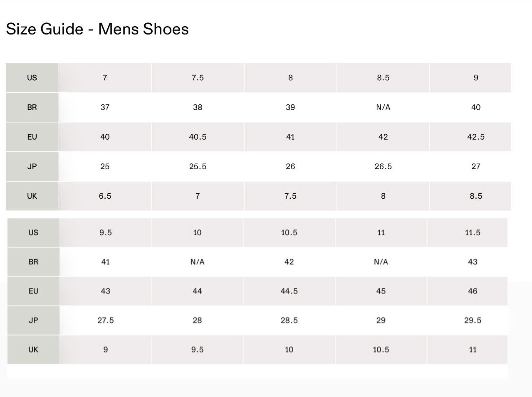532x397 pixels.
Task: Click the EU size 42.5 cell
Action: click(x=476, y=137)
